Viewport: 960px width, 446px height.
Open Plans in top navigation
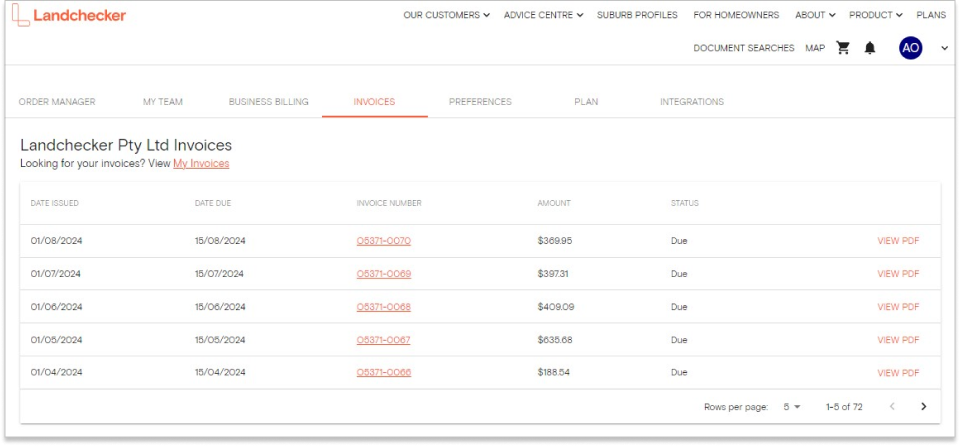pyautogui.click(x=931, y=15)
